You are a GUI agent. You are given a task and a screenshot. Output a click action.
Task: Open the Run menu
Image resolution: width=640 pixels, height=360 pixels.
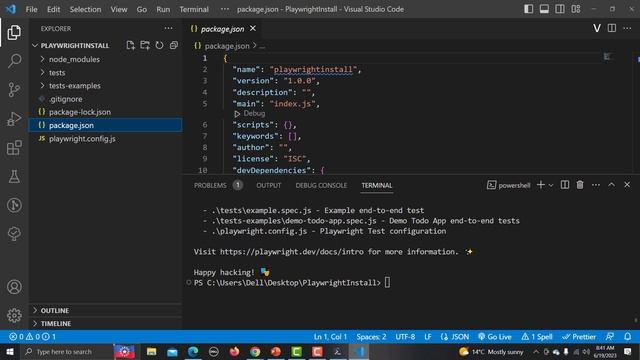(x=163, y=9)
